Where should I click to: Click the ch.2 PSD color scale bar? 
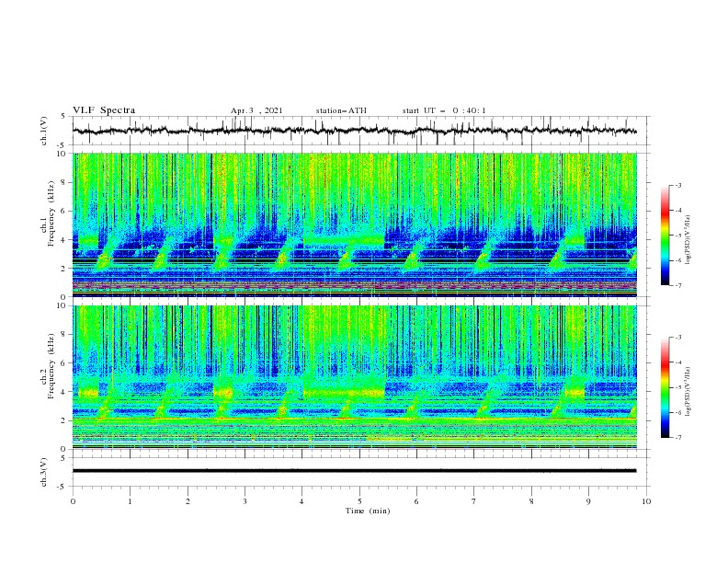point(665,387)
